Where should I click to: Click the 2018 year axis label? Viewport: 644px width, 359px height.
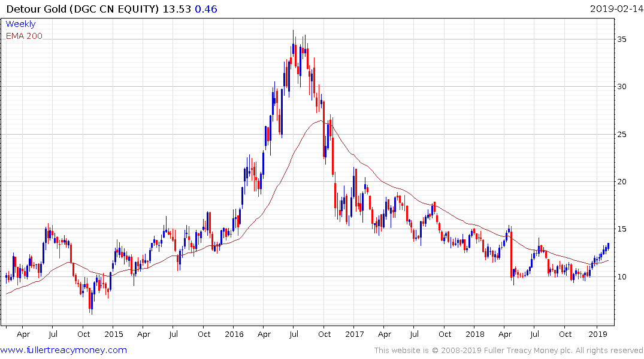click(x=475, y=334)
